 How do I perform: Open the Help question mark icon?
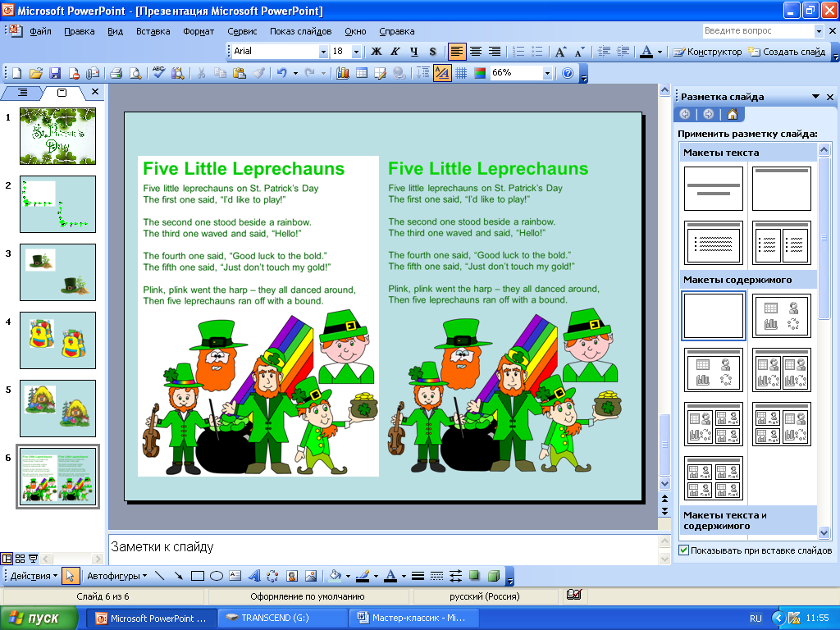pyautogui.click(x=568, y=73)
